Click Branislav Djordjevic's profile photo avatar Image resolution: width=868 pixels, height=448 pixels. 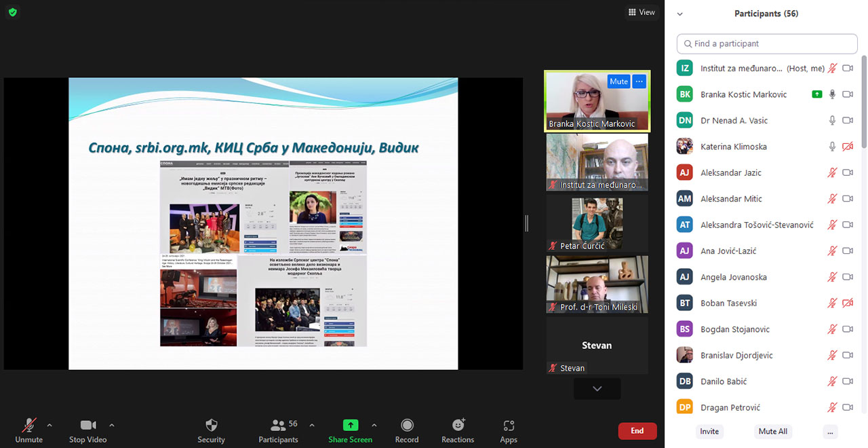685,355
